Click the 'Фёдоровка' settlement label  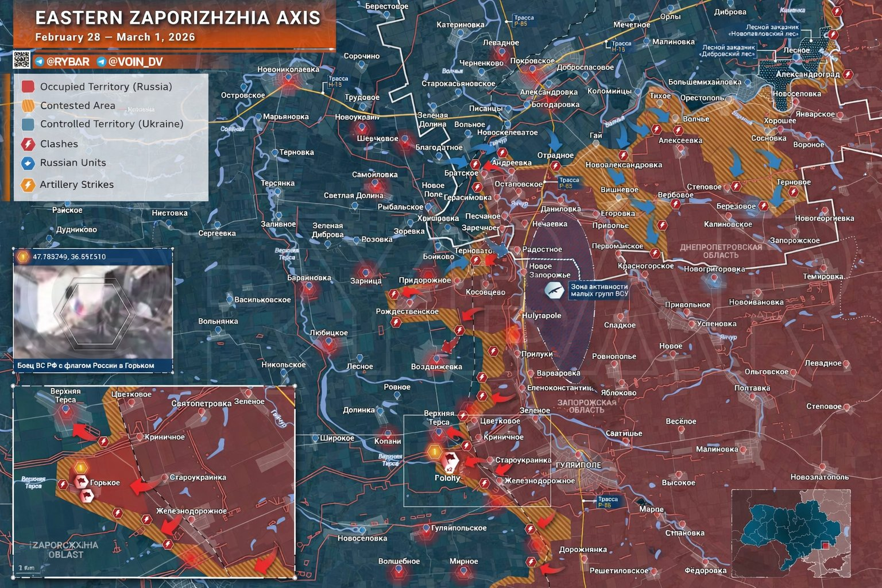(705, 571)
